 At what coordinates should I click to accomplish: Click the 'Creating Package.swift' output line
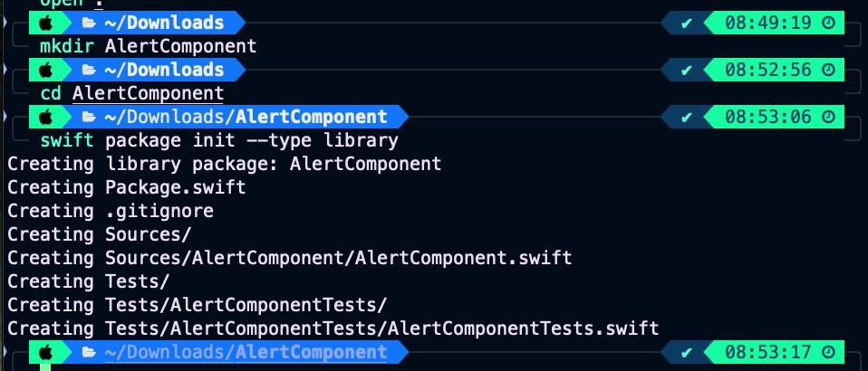point(127,187)
